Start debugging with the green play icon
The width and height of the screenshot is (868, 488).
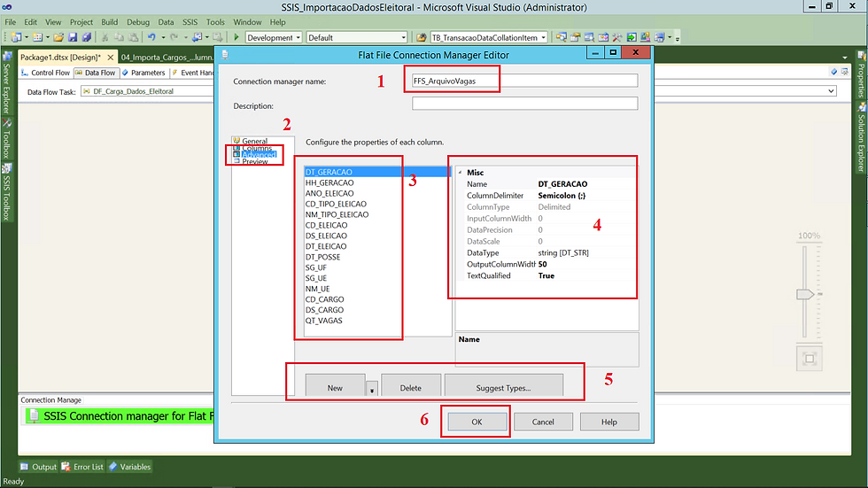point(236,37)
